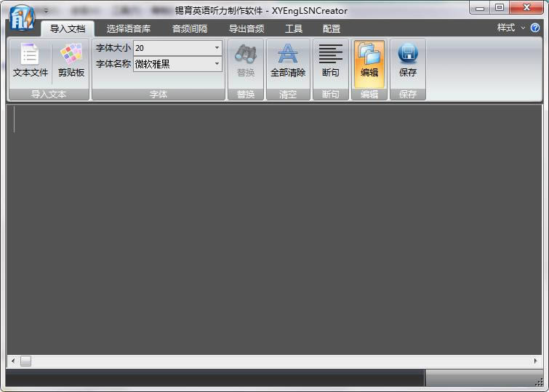The image size is (549, 392).
Task: Click the horizontal scrollbar thumb
Action: 25,361
